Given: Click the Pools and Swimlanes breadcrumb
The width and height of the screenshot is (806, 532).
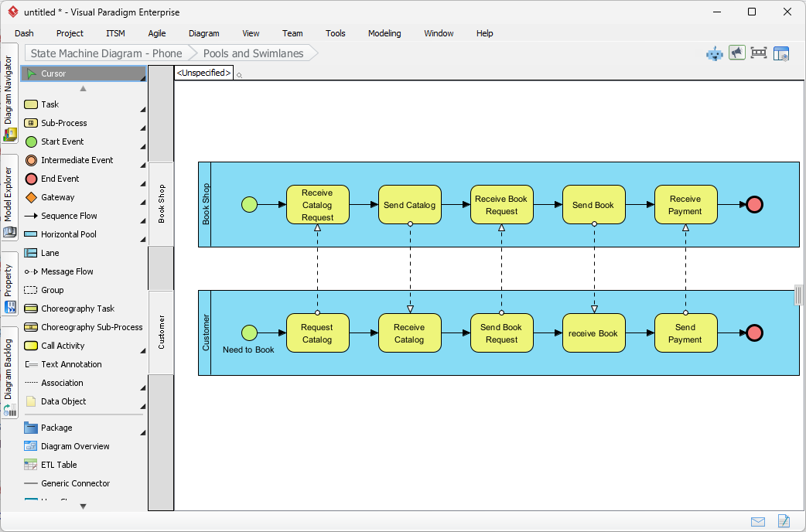Looking at the screenshot, I should (x=253, y=53).
